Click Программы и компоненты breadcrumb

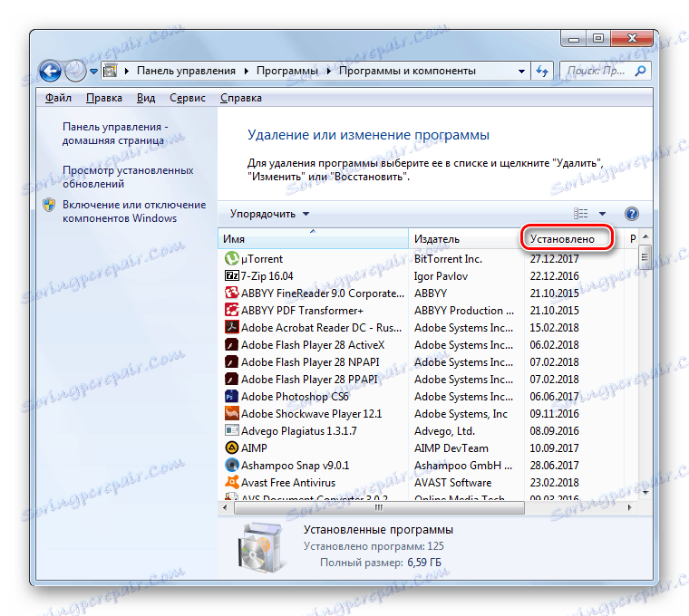(x=407, y=71)
